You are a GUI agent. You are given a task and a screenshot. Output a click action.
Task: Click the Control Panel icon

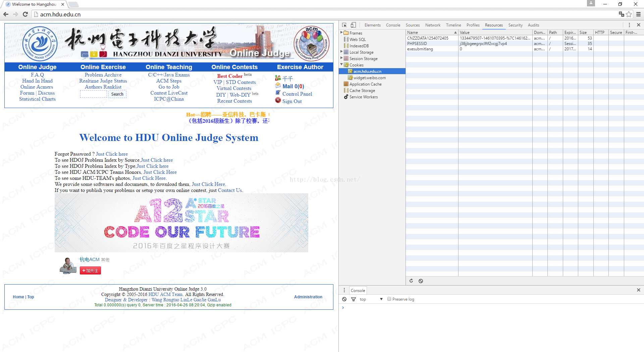tap(278, 93)
